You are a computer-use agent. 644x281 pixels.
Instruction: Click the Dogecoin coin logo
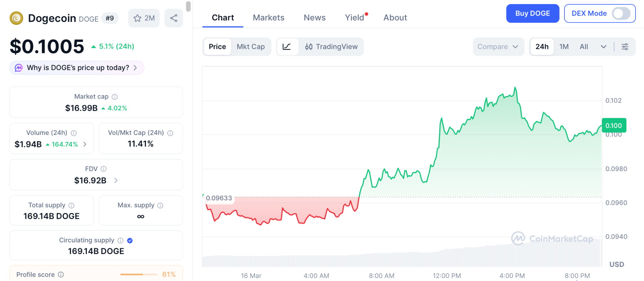16,18
